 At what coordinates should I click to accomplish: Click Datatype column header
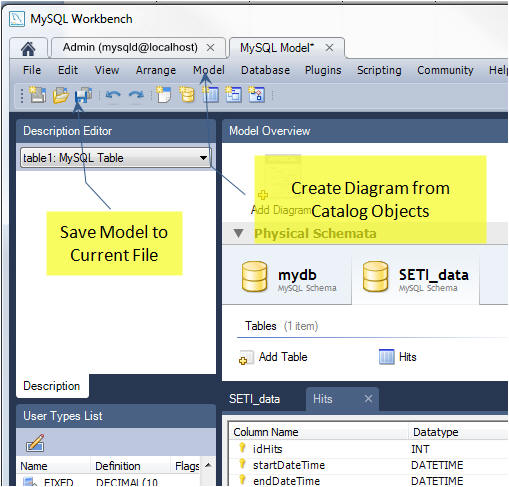[435, 432]
